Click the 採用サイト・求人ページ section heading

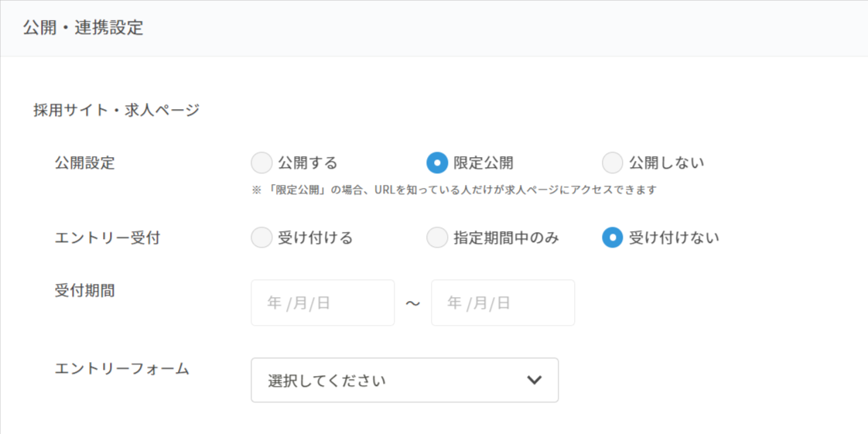[x=117, y=110]
